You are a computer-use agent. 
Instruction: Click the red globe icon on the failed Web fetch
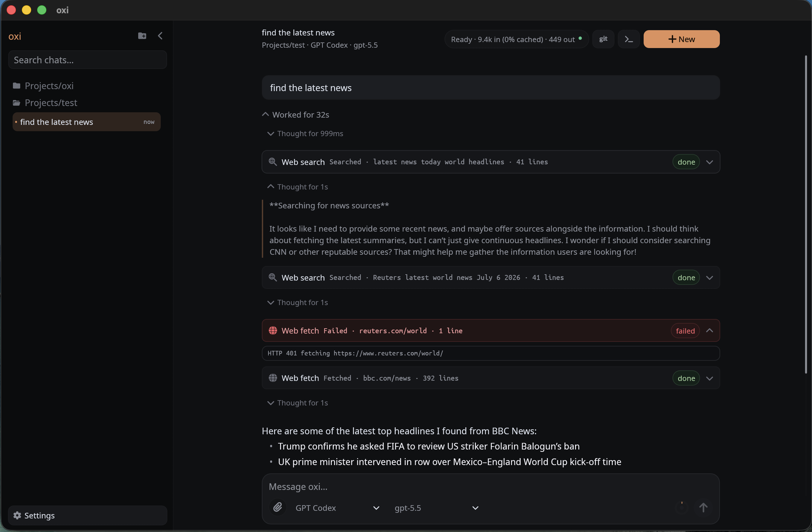coord(272,331)
